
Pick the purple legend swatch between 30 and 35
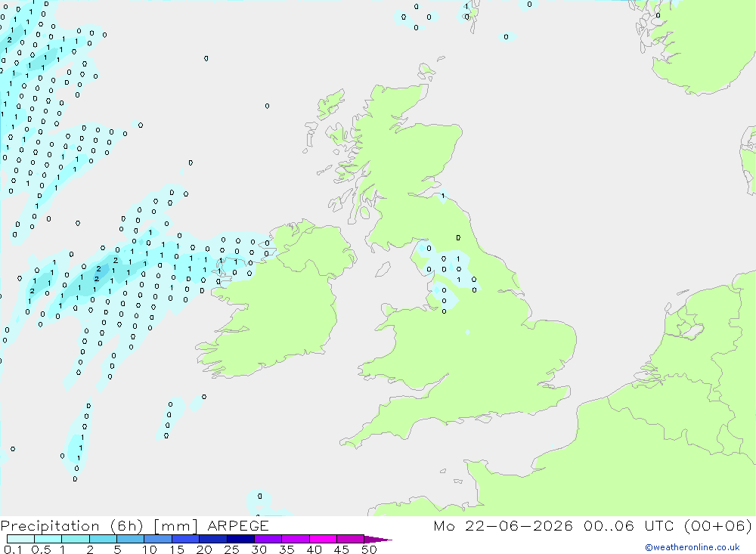[x=268, y=539]
